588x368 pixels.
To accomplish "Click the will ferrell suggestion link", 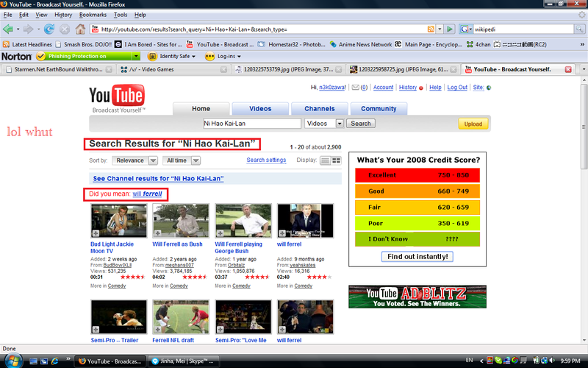I will (147, 194).
